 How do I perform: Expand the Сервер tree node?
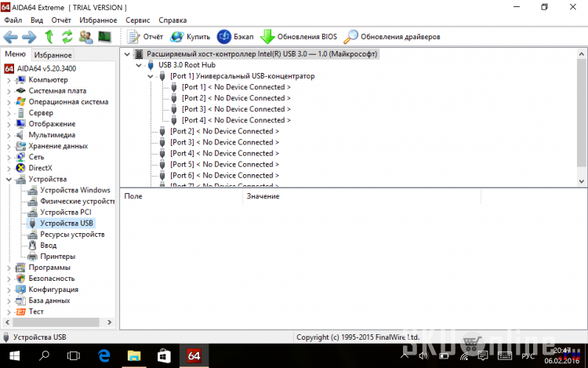(x=9, y=113)
